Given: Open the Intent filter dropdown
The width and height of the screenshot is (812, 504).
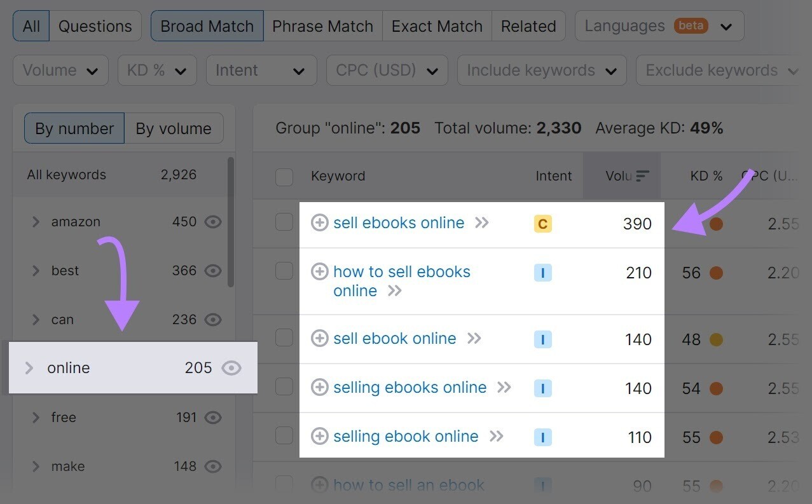Looking at the screenshot, I should pos(261,70).
